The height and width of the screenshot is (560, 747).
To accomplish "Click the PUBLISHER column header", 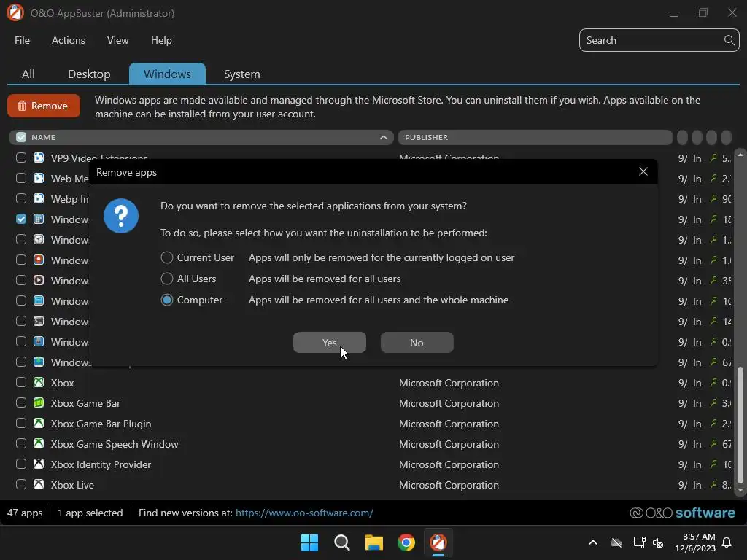I will tap(535, 137).
